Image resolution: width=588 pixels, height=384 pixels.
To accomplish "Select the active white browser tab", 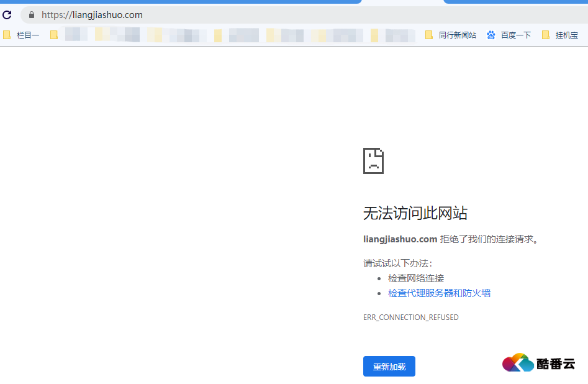I will 402,2.
